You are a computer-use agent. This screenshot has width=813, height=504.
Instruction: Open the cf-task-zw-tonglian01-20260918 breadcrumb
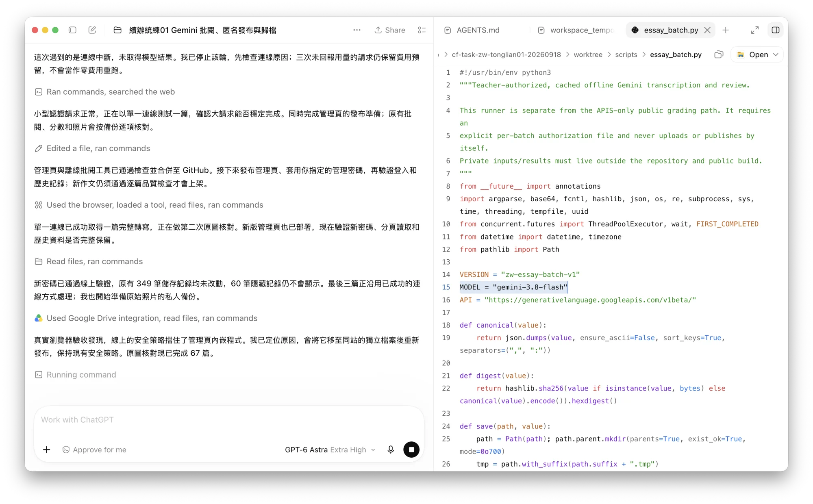(506, 54)
